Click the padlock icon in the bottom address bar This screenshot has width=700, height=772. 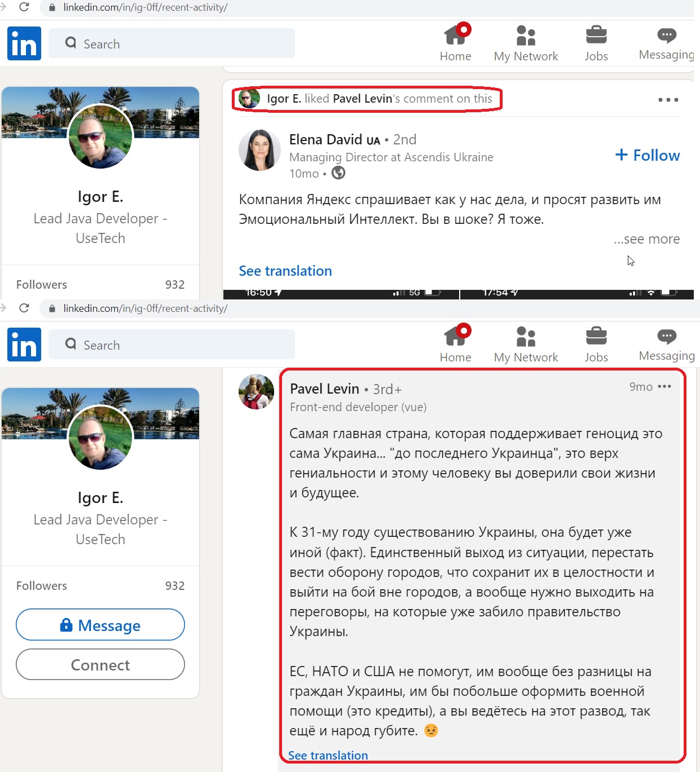[52, 308]
